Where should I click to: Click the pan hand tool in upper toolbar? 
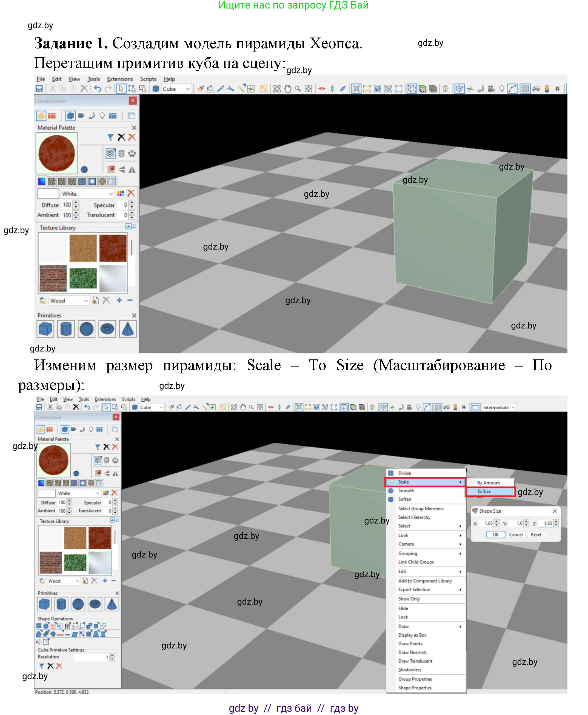pos(288,89)
